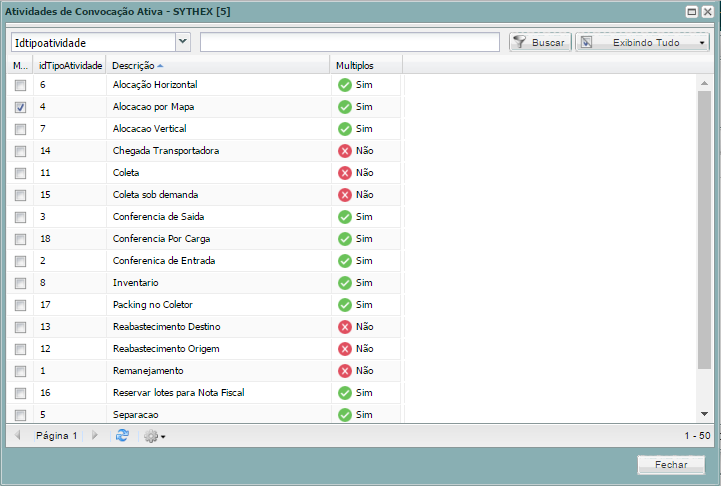
Task: Check the Coleta row checkbox
Action: click(20, 173)
